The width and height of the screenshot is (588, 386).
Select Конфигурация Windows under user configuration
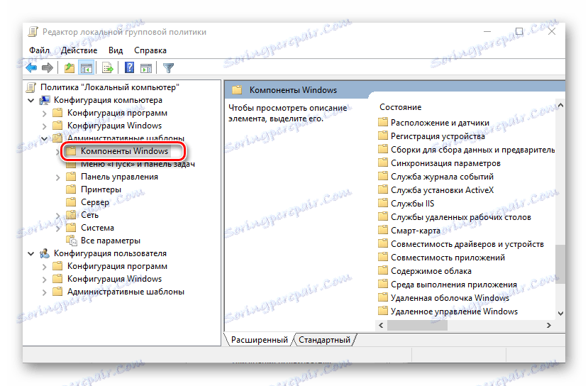click(x=114, y=279)
